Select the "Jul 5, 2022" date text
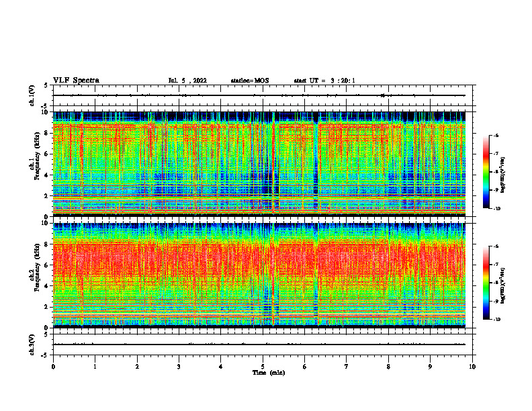532x411 pixels. (x=187, y=81)
